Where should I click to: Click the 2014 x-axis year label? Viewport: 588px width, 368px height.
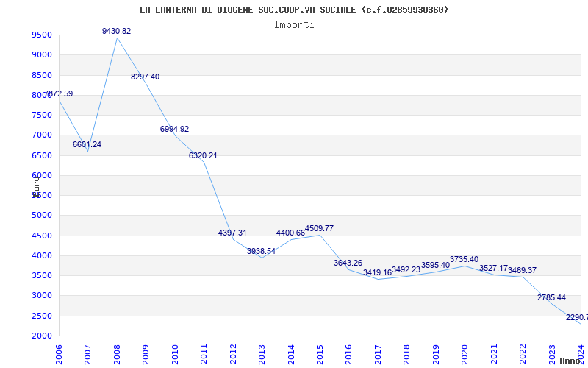click(291, 354)
